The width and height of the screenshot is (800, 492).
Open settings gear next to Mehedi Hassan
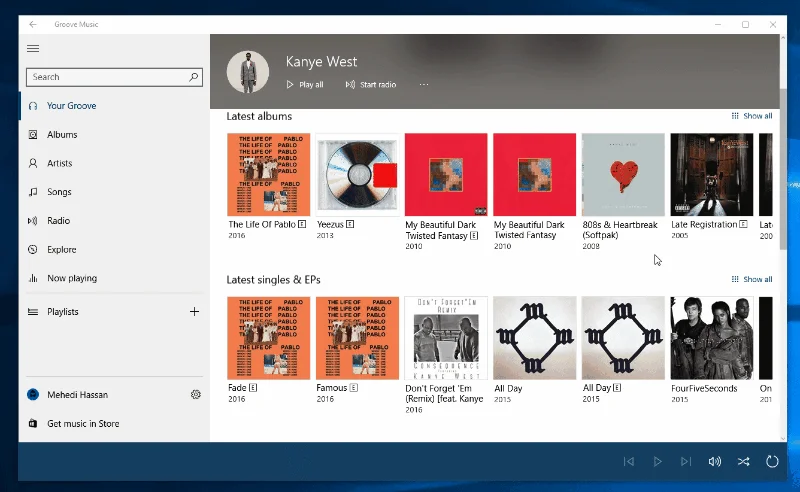coord(196,395)
